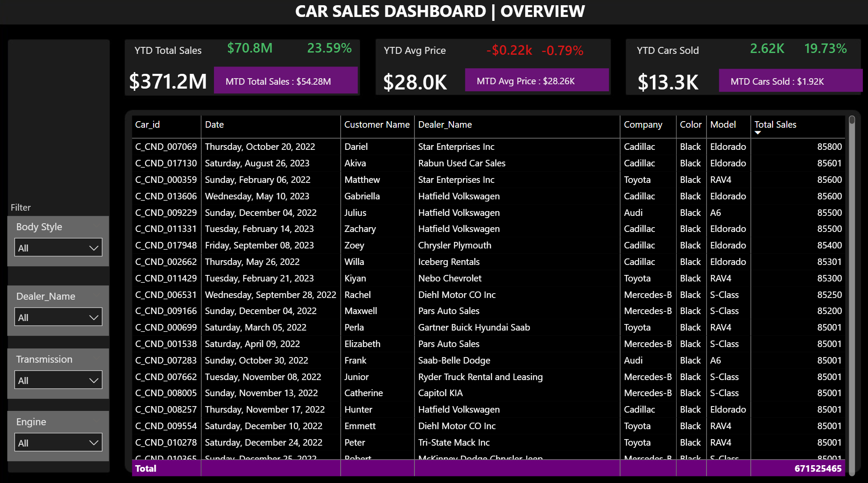Click total sales value 85601
This screenshot has height=483, width=868.
[x=829, y=163]
